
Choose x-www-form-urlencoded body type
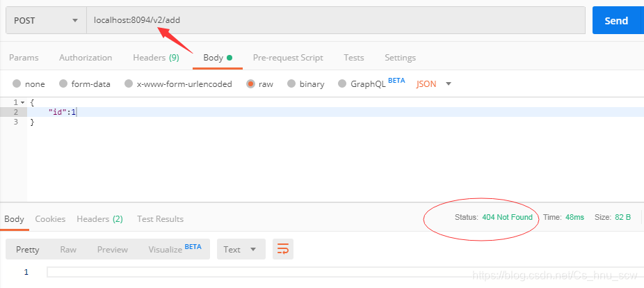(x=178, y=83)
